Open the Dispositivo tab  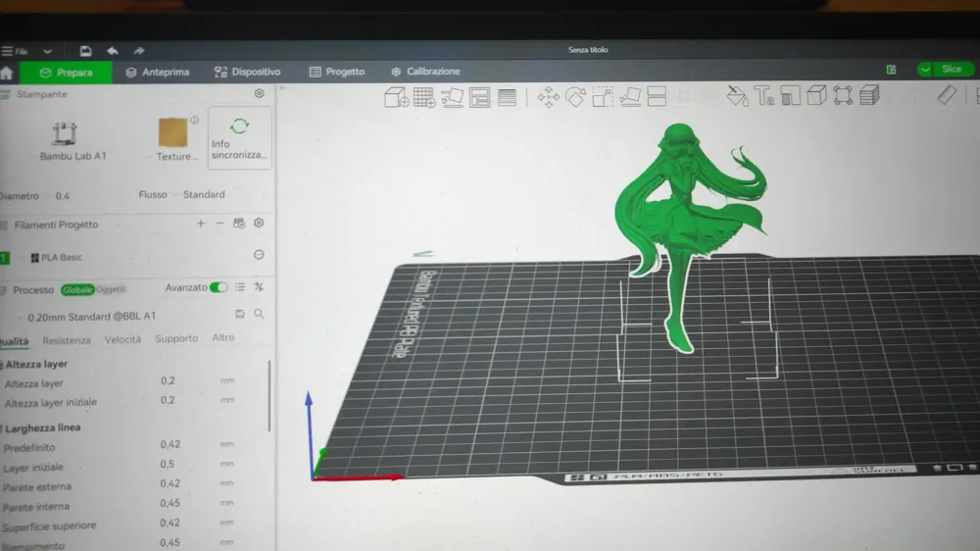pyautogui.click(x=248, y=72)
